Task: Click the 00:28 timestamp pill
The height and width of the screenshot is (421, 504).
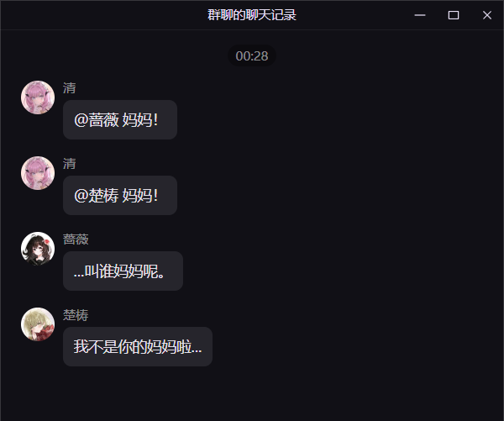Action: click(252, 56)
